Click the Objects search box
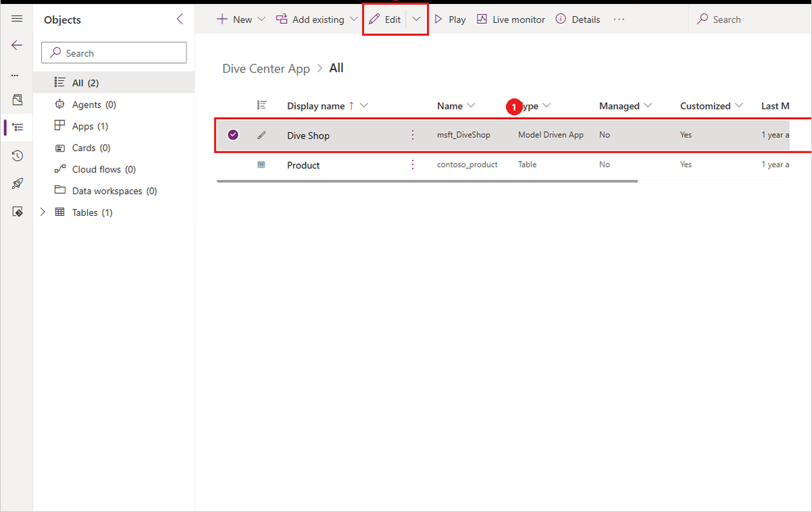This screenshot has width=812, height=512. [114, 52]
